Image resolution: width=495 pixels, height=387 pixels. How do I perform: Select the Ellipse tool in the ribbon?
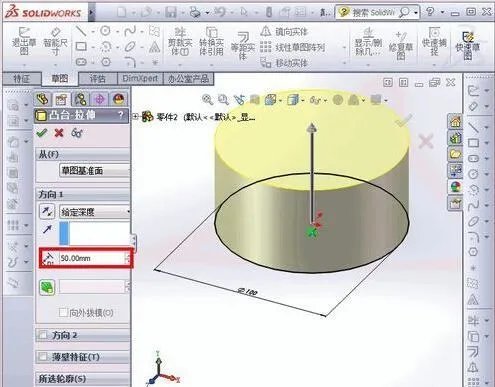(130, 46)
